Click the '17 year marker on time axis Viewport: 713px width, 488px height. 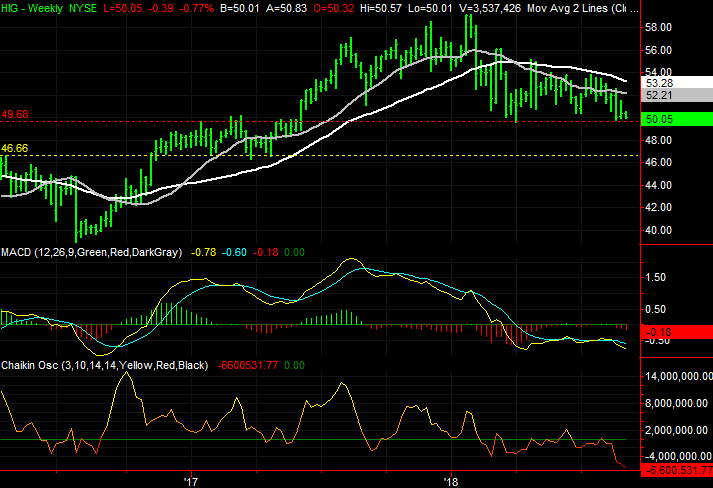coord(191,481)
